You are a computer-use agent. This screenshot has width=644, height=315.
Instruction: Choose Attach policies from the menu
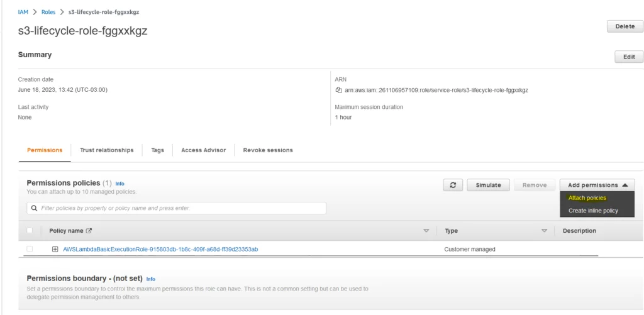(x=587, y=198)
